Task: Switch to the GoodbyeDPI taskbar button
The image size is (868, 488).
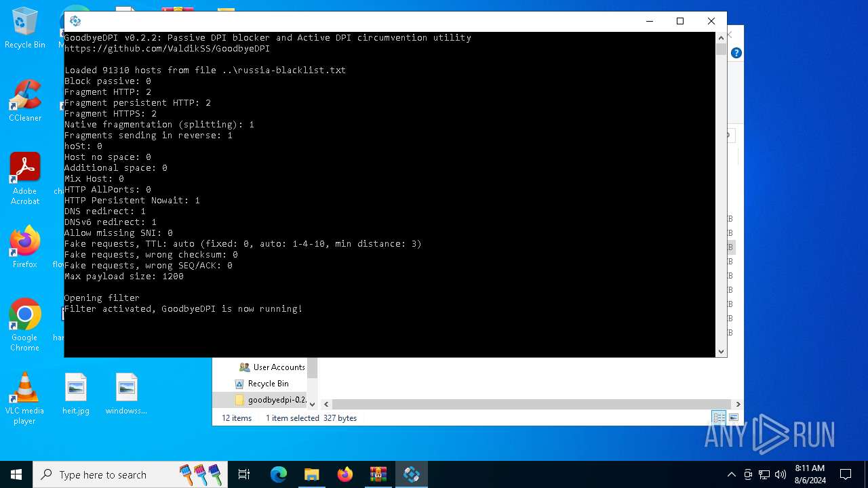Action: point(411,474)
